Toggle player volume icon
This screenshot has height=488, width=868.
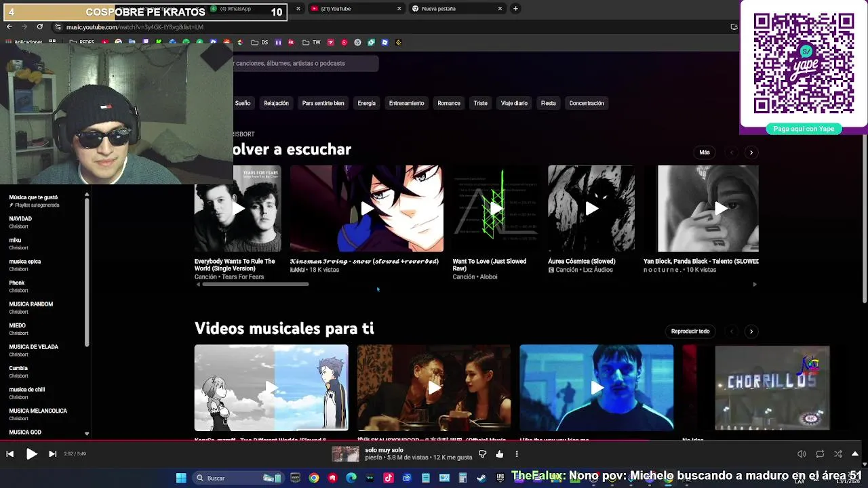(802, 454)
